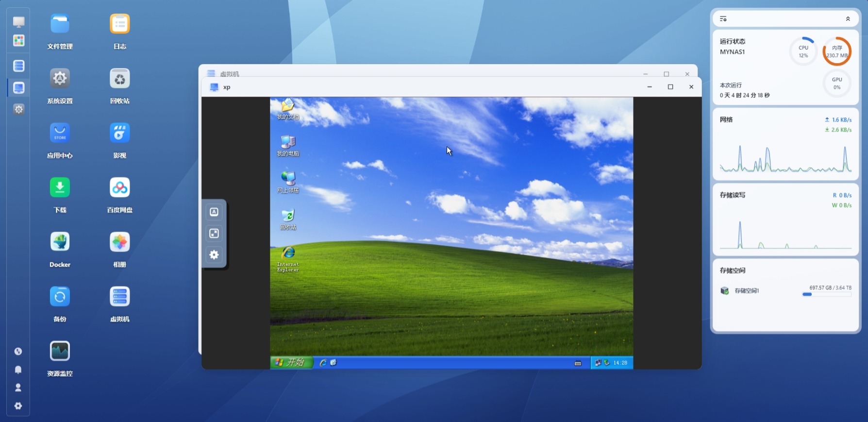
Task: Open the gear app in sidebar dock
Action: point(19,109)
